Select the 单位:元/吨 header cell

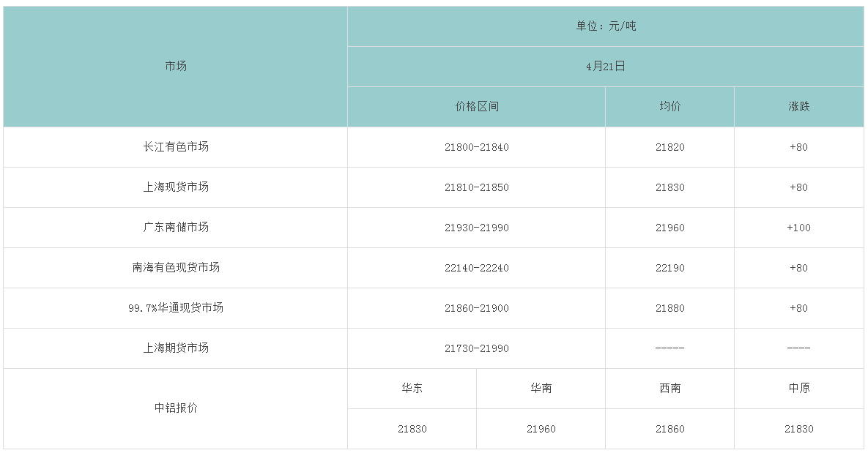point(605,26)
